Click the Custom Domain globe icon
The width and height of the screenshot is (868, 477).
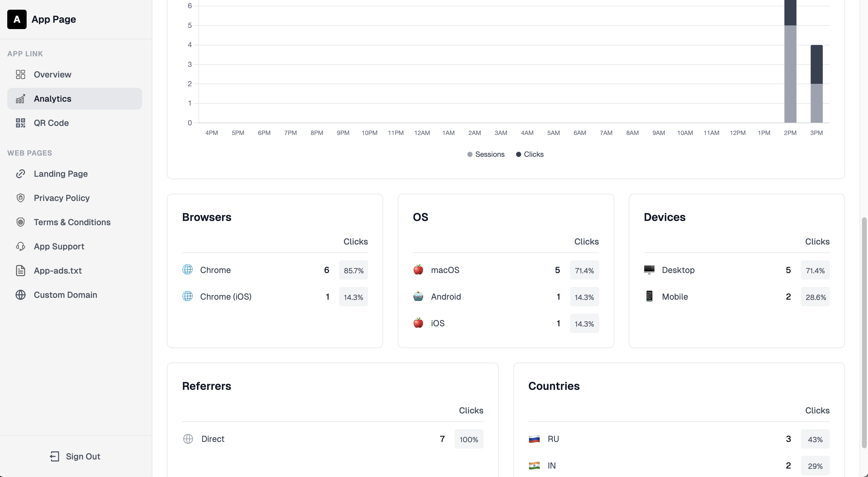tap(21, 295)
